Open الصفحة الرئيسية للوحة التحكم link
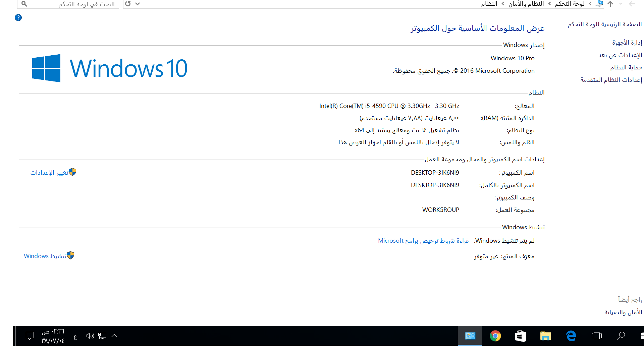This screenshot has width=644, height=362. click(x=605, y=24)
